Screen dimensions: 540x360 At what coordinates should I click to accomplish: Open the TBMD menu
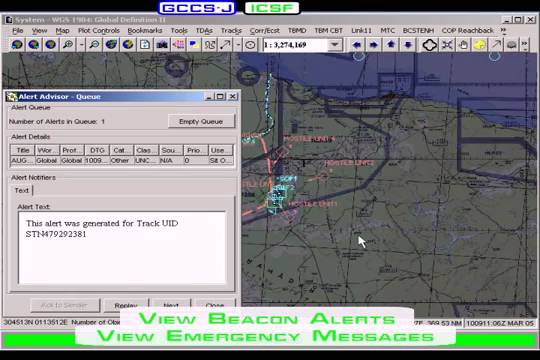[297, 31]
